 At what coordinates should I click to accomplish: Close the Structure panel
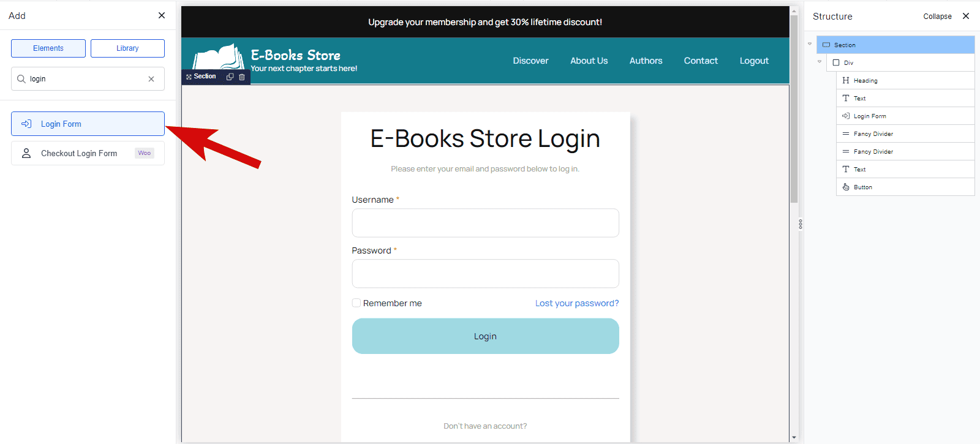click(966, 16)
